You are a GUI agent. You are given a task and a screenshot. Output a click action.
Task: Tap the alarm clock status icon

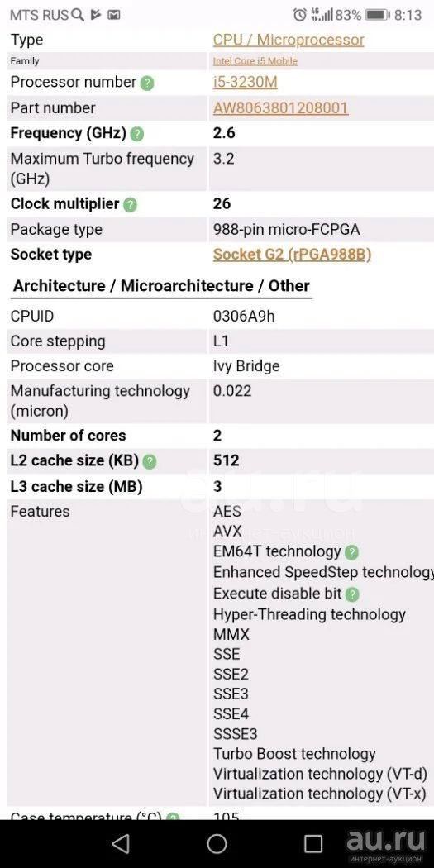(299, 15)
